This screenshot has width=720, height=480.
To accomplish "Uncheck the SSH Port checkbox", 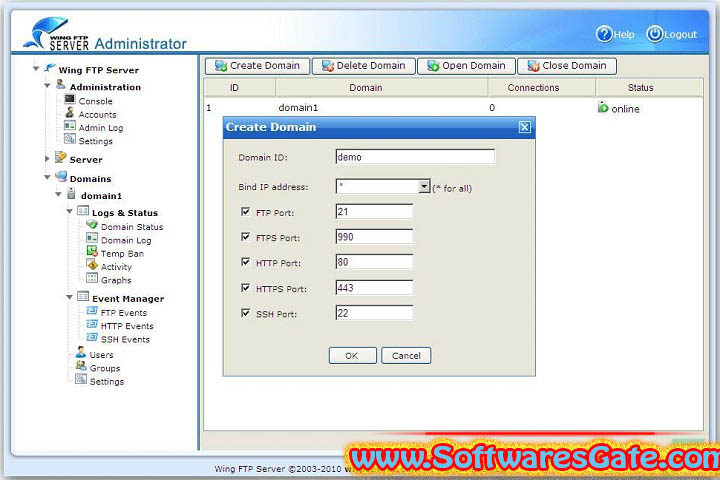I will pos(246,313).
